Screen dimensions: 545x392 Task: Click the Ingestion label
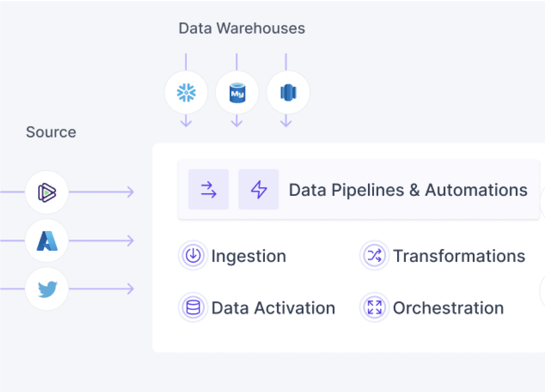pos(249,256)
